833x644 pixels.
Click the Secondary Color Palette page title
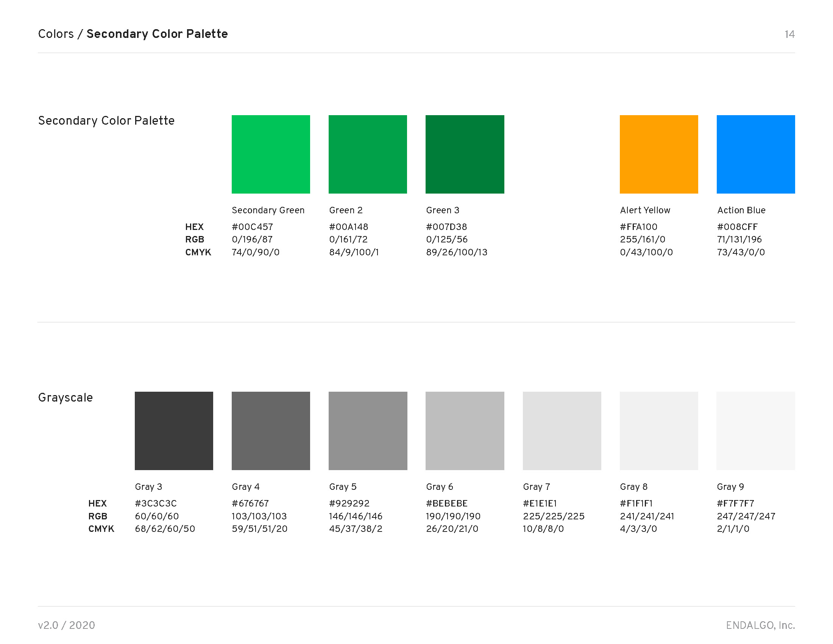coord(157,34)
